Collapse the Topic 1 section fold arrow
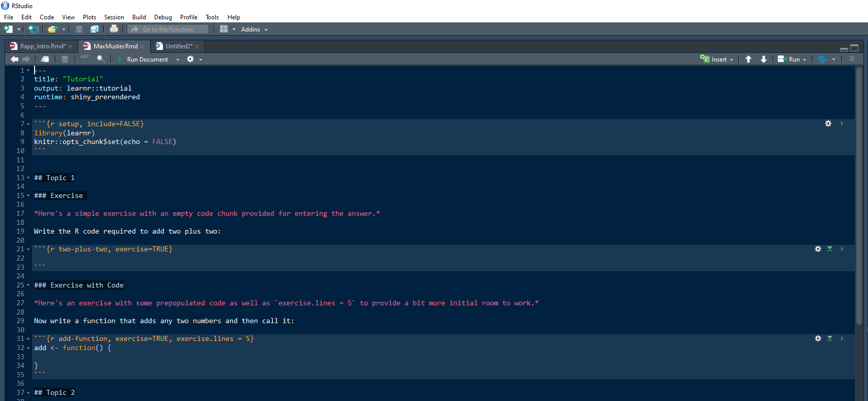Screen dimensions: 868x401 click(x=28, y=178)
